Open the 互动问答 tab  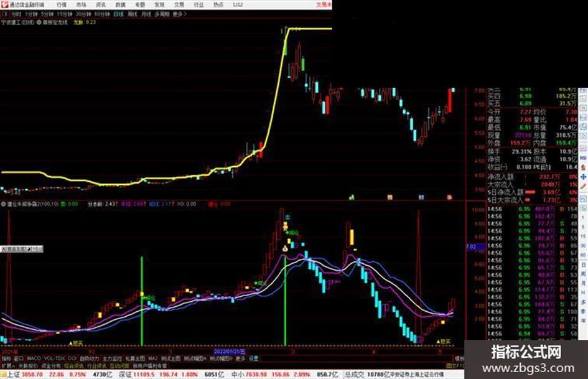(119, 365)
